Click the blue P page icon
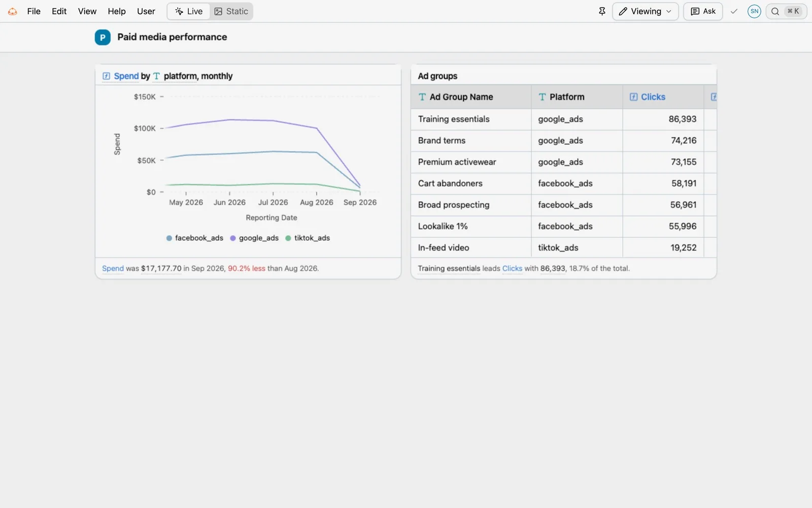812x508 pixels. (x=103, y=37)
